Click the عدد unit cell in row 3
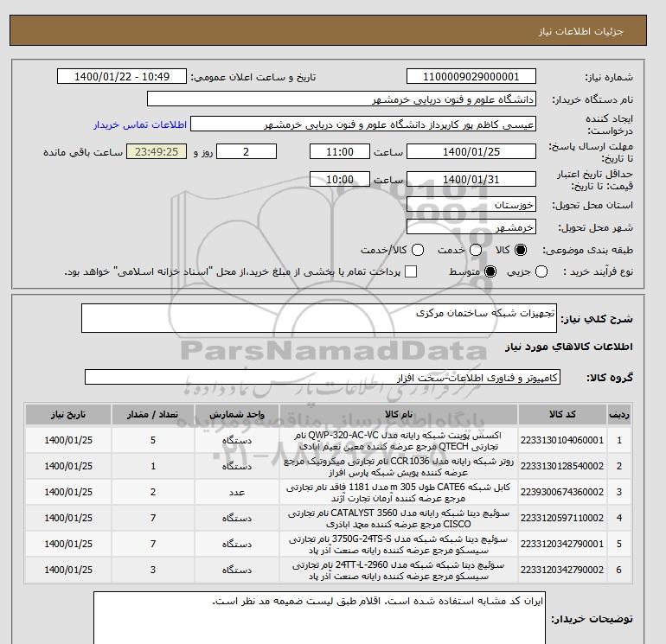The width and height of the screenshot is (666, 644). [x=237, y=492]
